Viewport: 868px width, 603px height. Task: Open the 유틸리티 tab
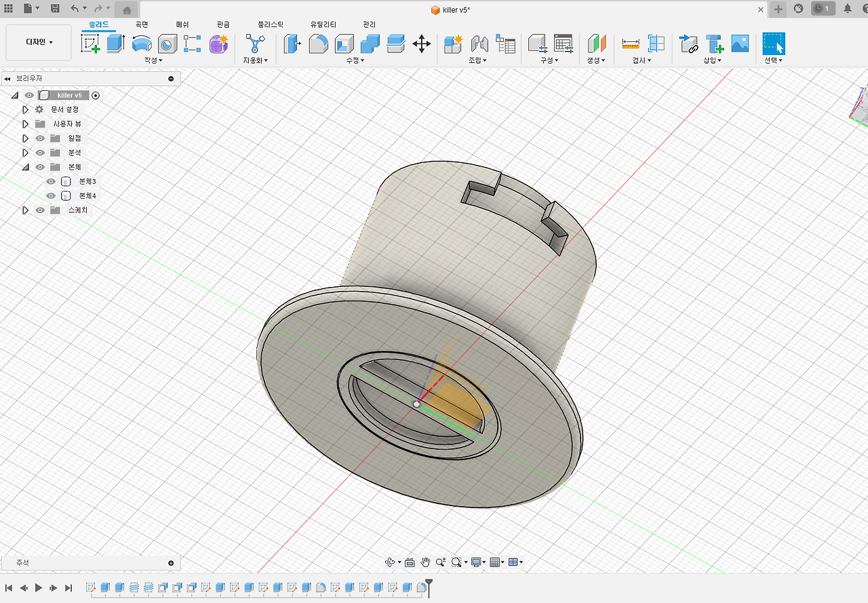[323, 24]
